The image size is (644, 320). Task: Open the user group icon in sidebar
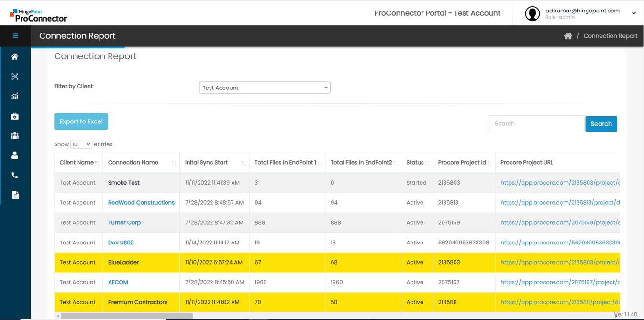[15, 136]
